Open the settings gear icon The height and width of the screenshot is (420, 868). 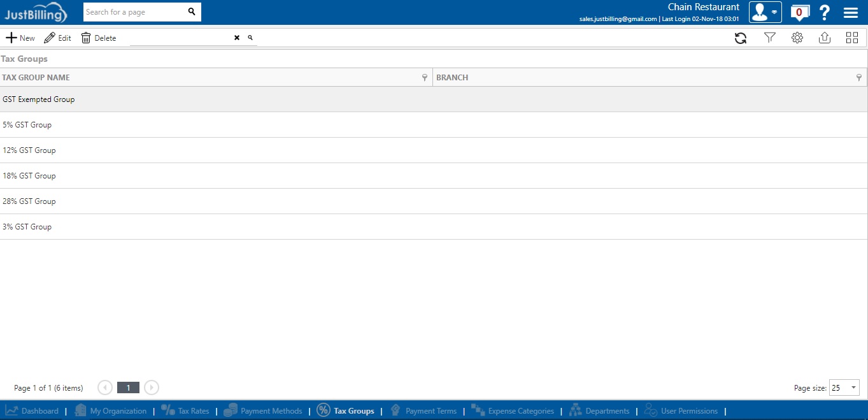pos(797,38)
